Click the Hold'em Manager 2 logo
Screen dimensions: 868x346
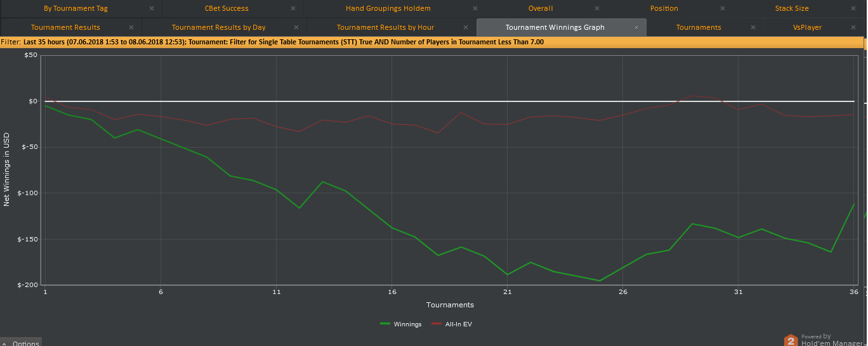[791, 340]
